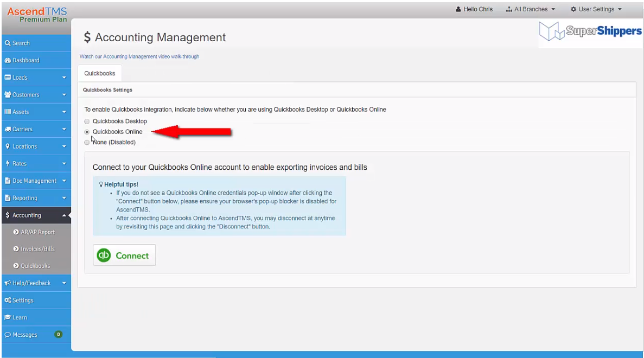Image resolution: width=644 pixels, height=358 pixels.
Task: Click the Settings gears icon in sidebar
Action: pos(8,300)
